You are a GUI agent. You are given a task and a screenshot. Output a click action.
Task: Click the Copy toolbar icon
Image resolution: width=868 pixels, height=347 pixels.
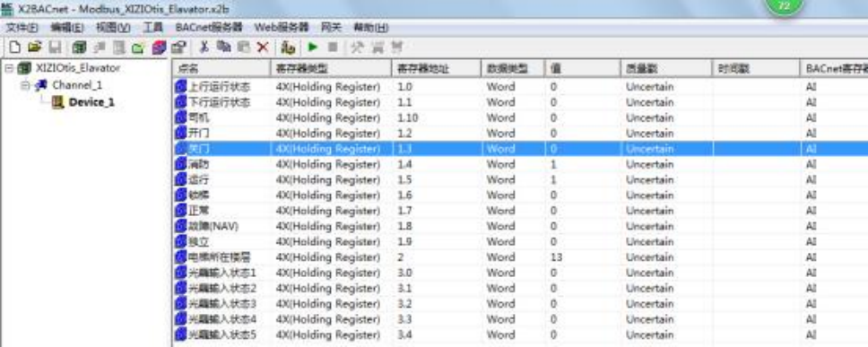pyautogui.click(x=223, y=48)
